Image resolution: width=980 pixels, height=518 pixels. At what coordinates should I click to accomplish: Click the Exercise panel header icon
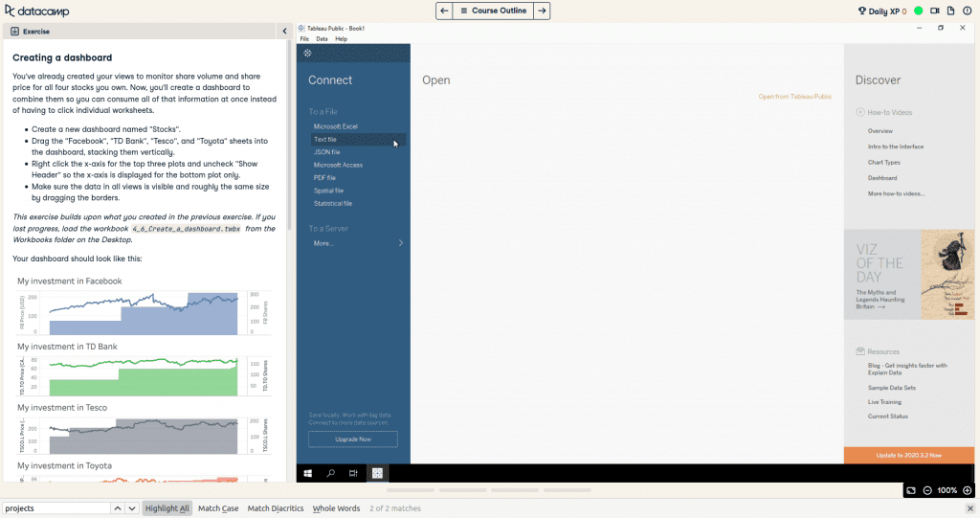(15, 31)
